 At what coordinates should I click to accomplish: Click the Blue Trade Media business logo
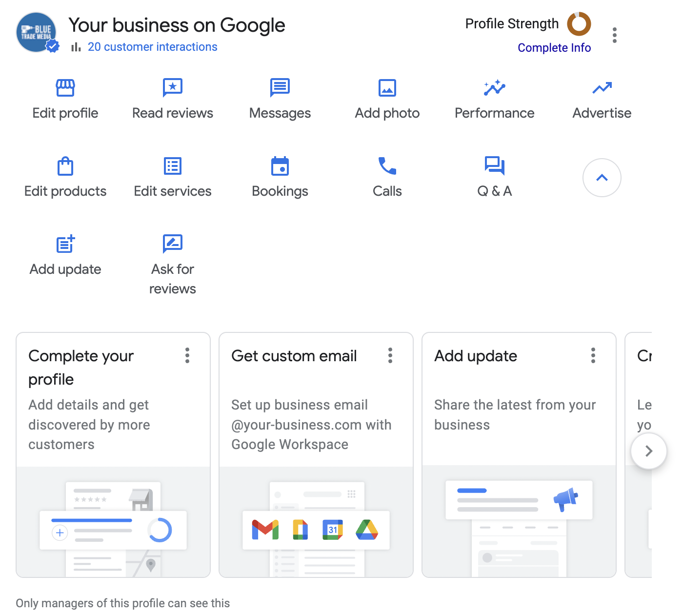pyautogui.click(x=37, y=33)
